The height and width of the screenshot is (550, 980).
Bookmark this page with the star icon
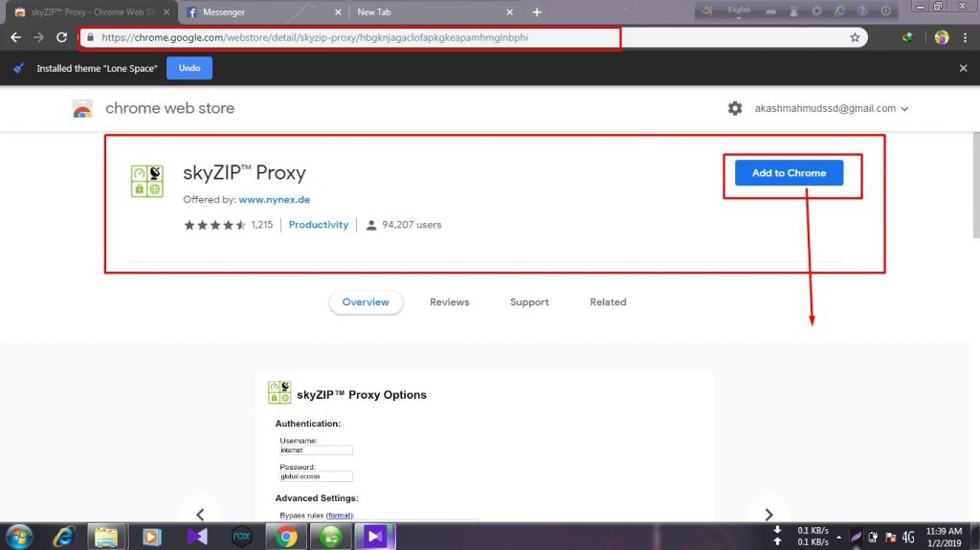[855, 37]
